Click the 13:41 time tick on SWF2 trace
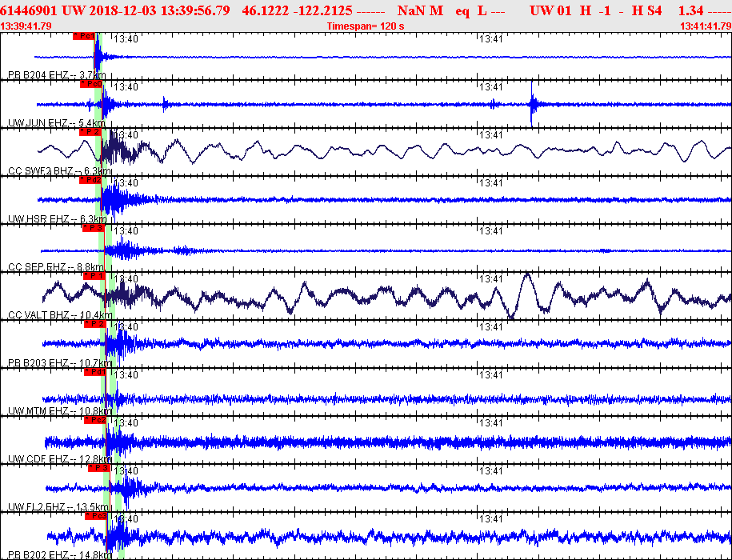 click(x=491, y=135)
